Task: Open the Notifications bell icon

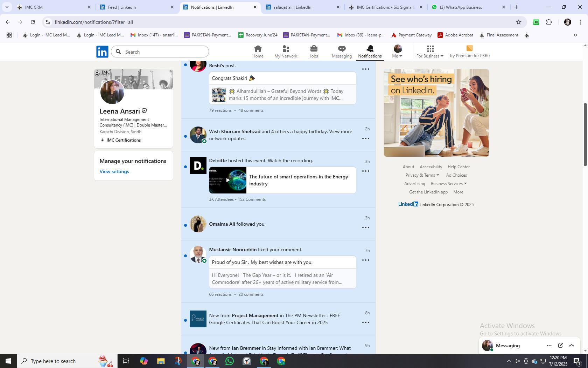Action: (370, 52)
